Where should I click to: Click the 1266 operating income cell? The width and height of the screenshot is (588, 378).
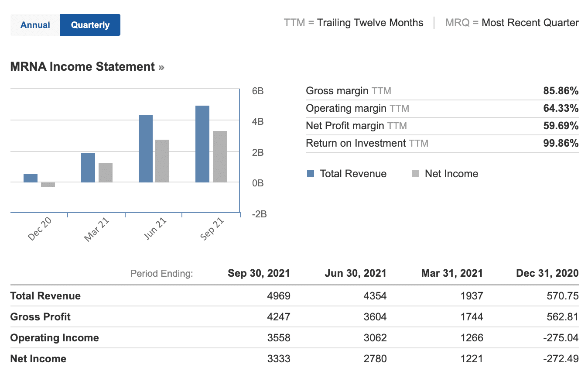tap(472, 338)
